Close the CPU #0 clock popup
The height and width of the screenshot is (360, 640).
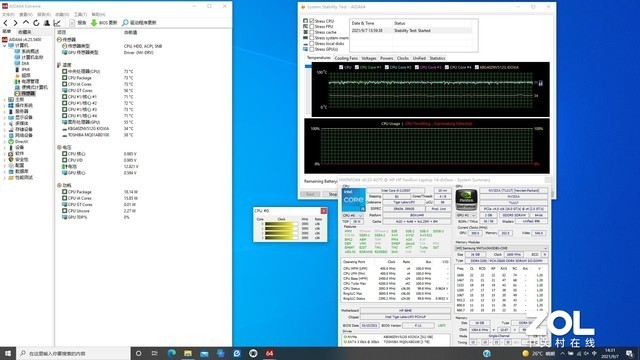pos(324,211)
